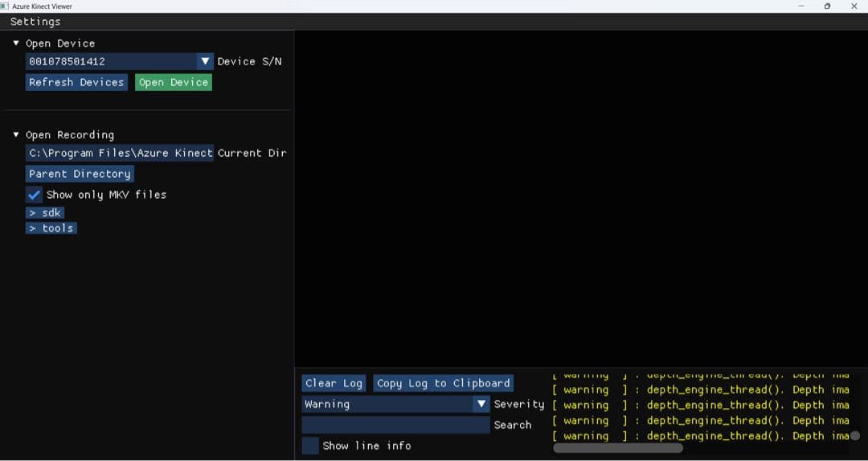Open the Settings menu
868x461 pixels.
tap(35, 22)
